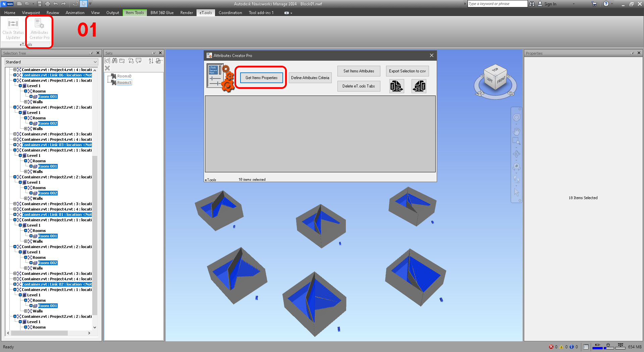This screenshot has width=644, height=352.
Task: Open the dropdown arrow next to Help
Action: 612,4
